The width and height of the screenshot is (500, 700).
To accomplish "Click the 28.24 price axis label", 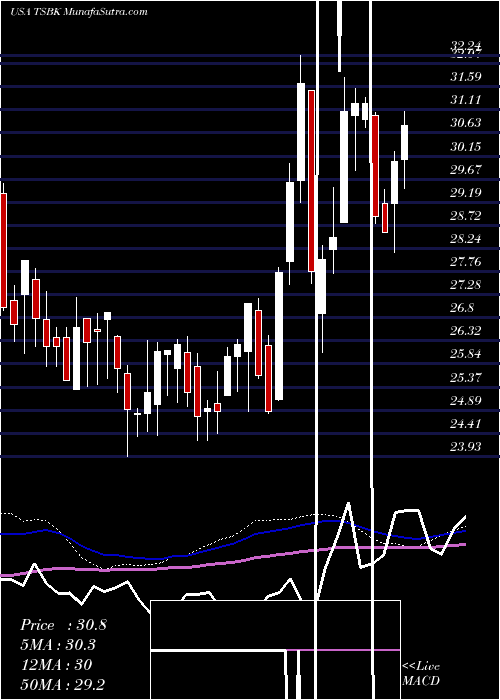I will [466, 239].
